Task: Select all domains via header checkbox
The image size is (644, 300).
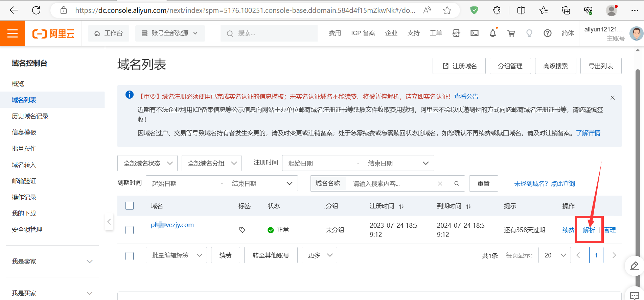Action: pyautogui.click(x=130, y=206)
